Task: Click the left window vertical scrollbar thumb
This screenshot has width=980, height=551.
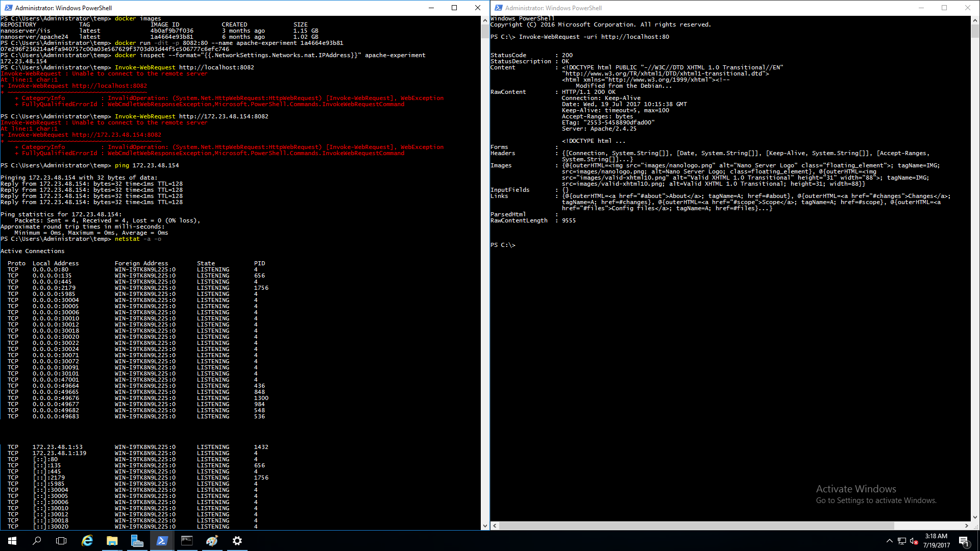Action: tap(485, 32)
